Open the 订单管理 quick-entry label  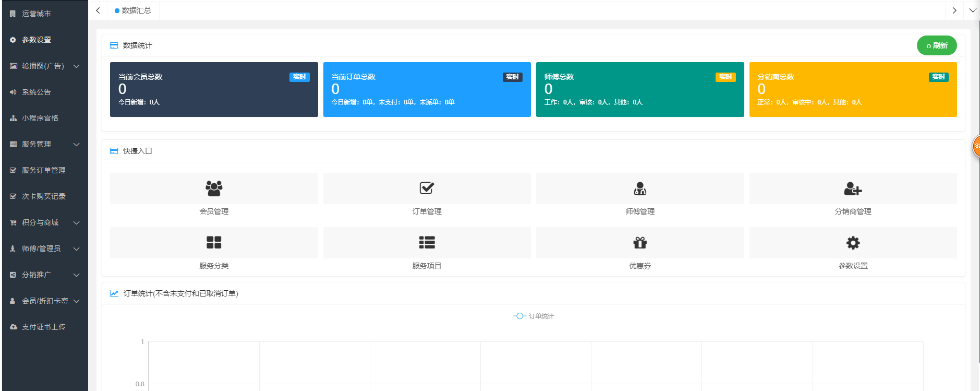tap(427, 211)
